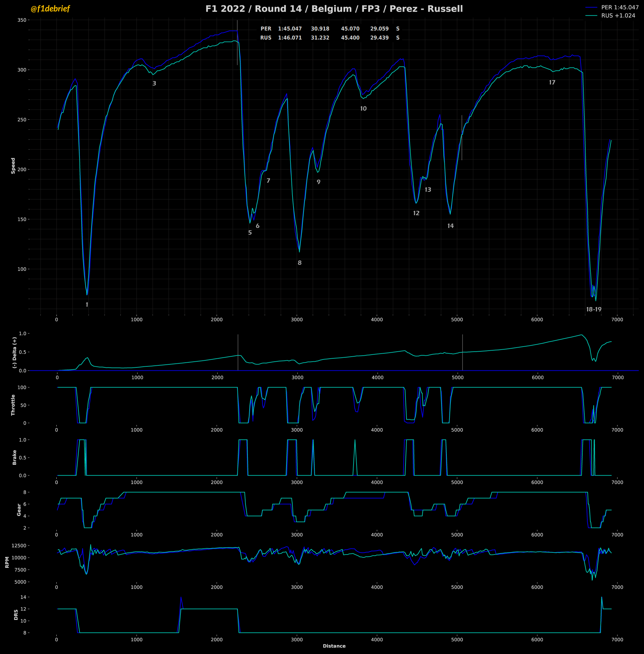Image resolution: width=644 pixels, height=654 pixels.
Task: Click RUS sector time 45.400
Action: pyautogui.click(x=350, y=38)
